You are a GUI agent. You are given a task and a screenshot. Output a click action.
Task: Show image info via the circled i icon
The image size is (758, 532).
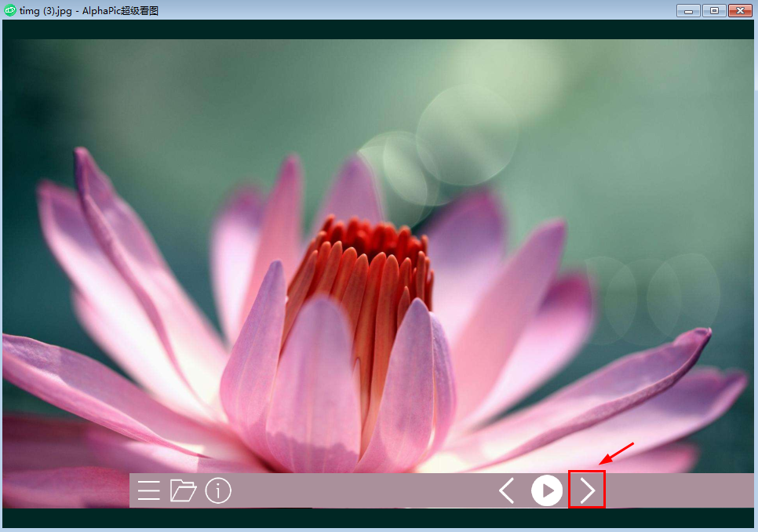(x=218, y=491)
